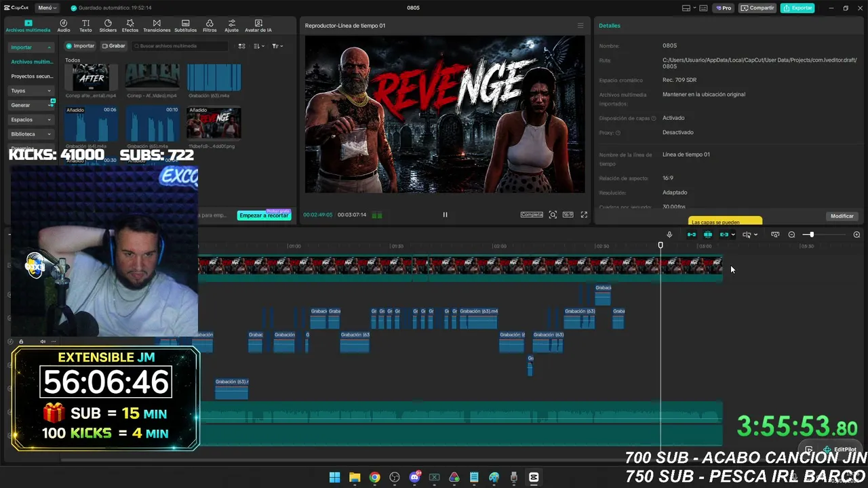The width and height of the screenshot is (868, 488).
Task: Open the linking options dropdown arrow
Action: tap(733, 235)
